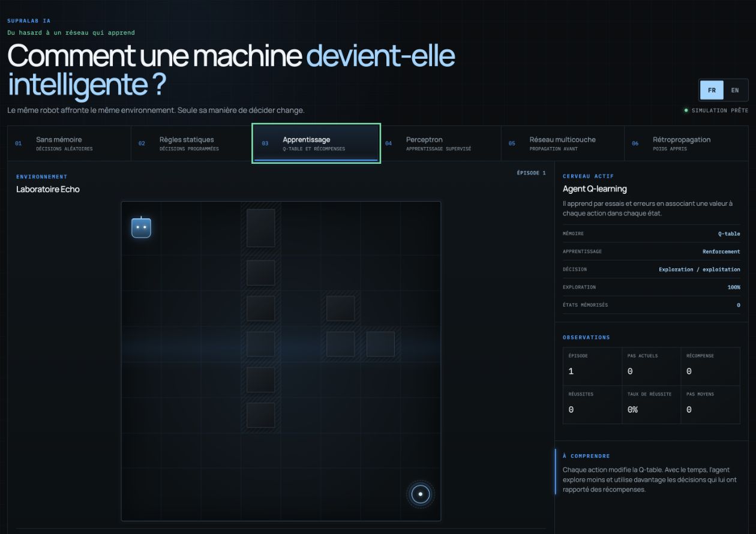Click the 100% exploration value
The image size is (756, 534).
734,287
